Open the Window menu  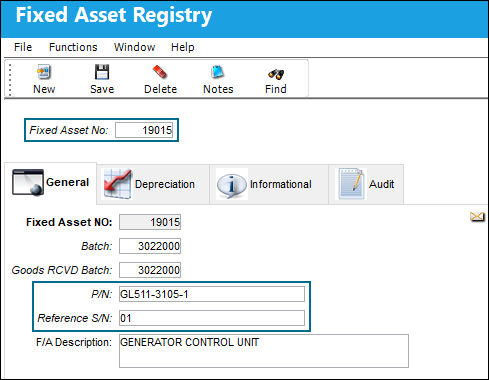point(134,47)
